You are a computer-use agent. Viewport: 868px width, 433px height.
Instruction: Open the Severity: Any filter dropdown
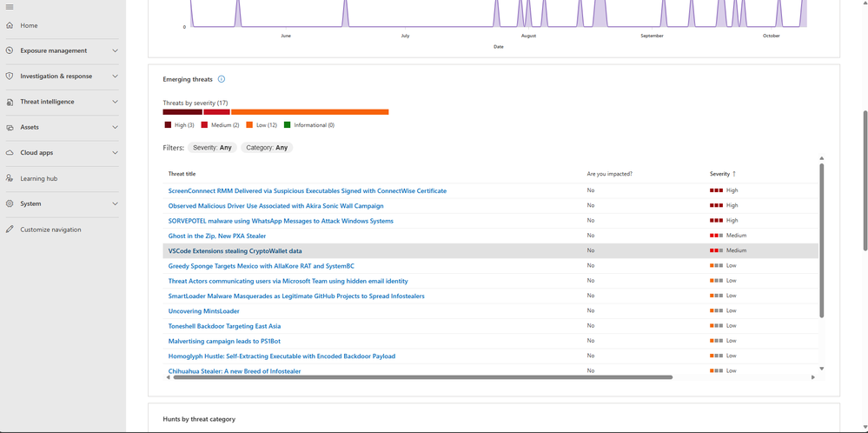pyautogui.click(x=213, y=148)
